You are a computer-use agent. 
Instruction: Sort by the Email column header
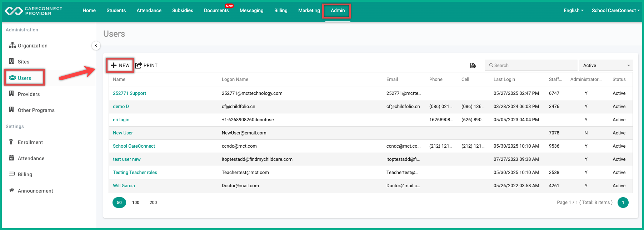point(392,79)
